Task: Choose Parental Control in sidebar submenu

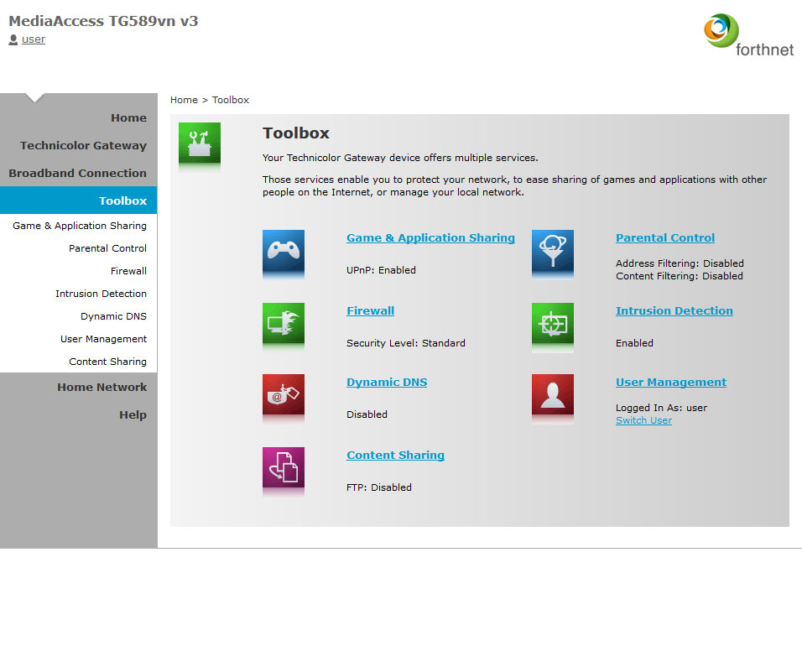Action: pos(108,248)
